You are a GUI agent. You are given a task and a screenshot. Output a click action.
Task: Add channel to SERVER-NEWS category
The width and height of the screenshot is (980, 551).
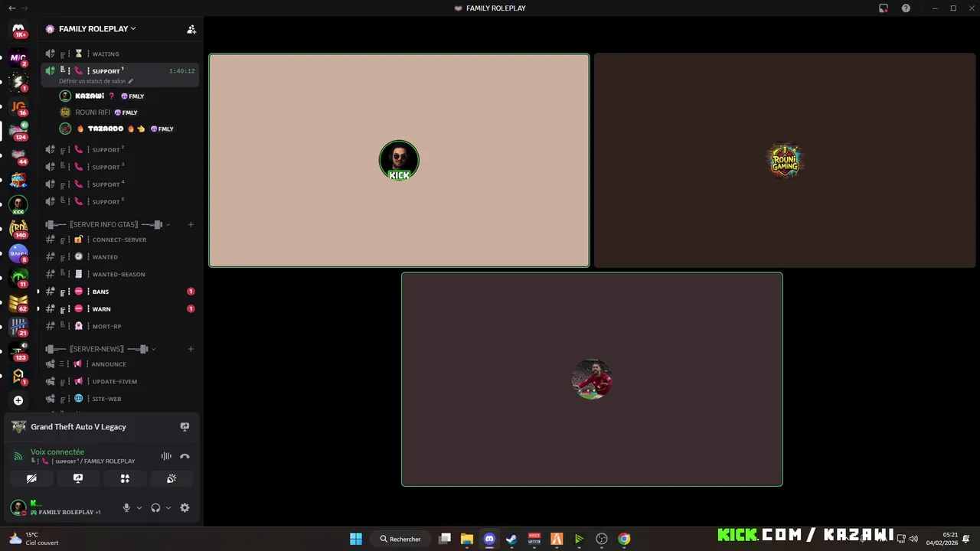(191, 349)
